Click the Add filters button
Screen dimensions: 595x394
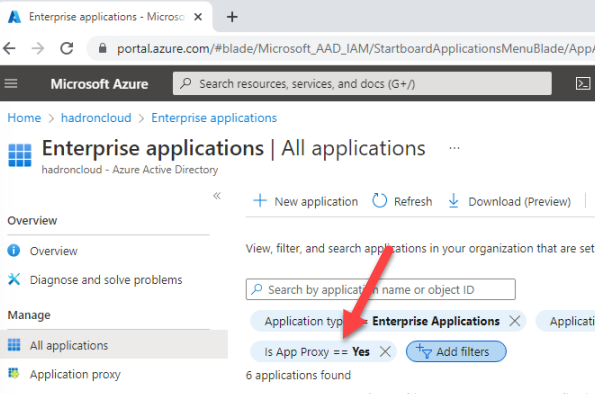(x=456, y=351)
